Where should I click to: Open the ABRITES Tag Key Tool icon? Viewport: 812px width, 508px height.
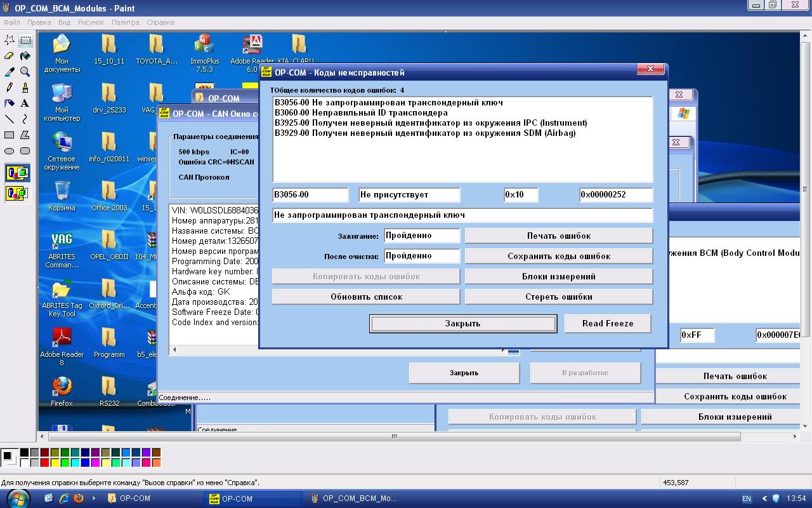coord(62,298)
